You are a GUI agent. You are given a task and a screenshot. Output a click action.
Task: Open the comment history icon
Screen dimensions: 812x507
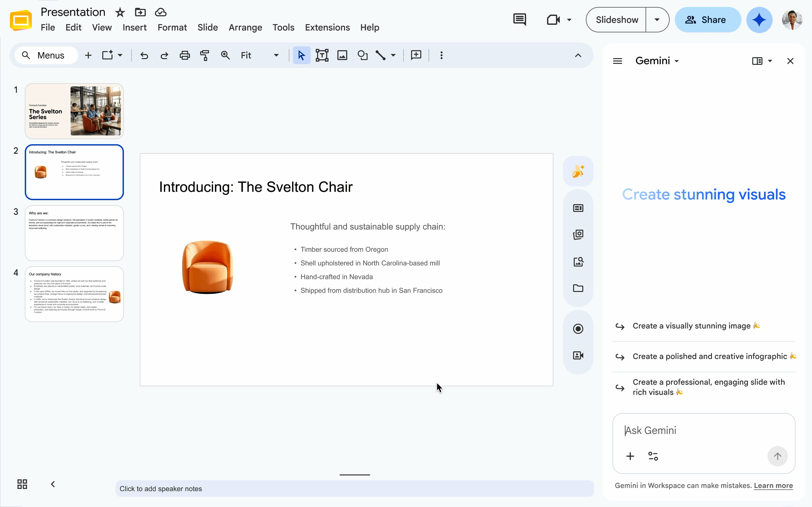coord(520,19)
